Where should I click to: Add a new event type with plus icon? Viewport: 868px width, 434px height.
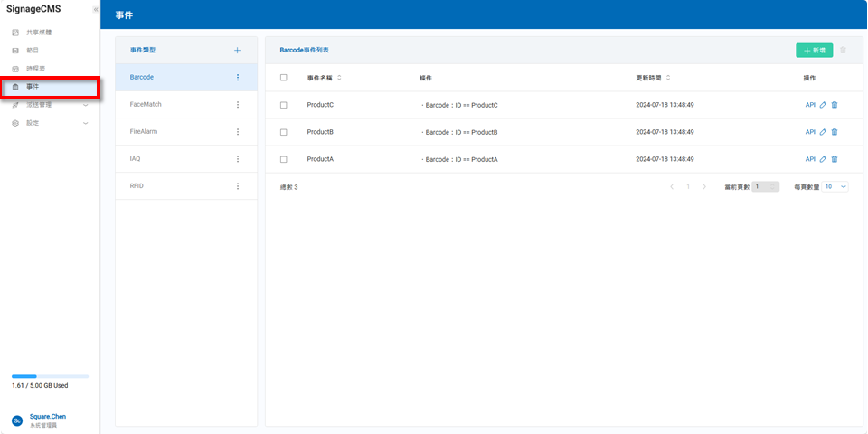pyautogui.click(x=238, y=51)
